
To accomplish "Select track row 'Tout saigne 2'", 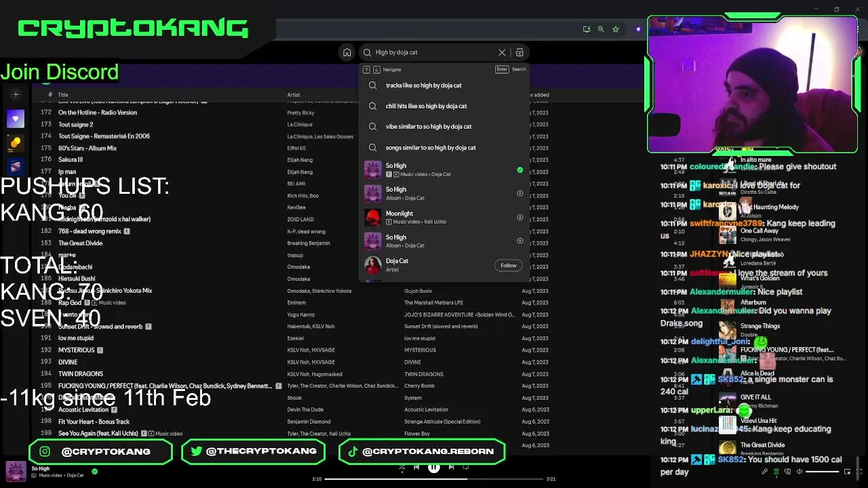I will pyautogui.click(x=76, y=125).
